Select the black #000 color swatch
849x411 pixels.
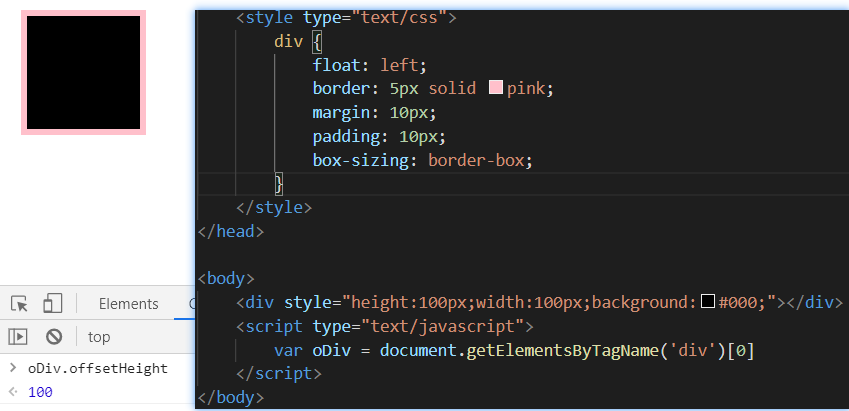point(708,301)
